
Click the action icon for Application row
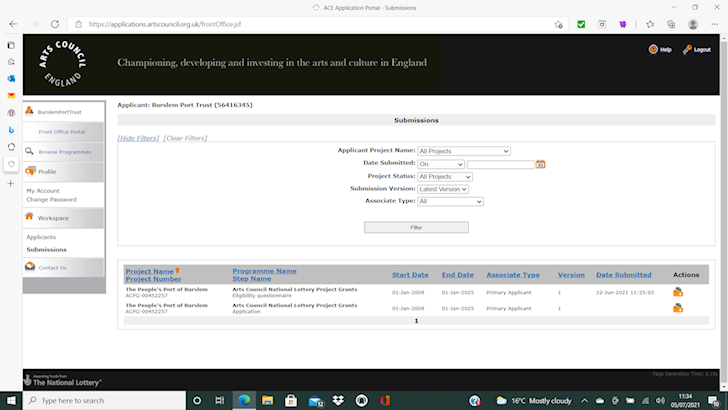coord(678,308)
